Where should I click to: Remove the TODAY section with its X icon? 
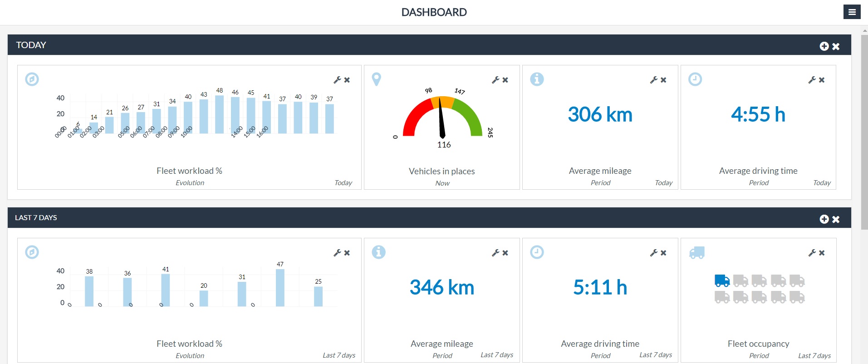point(836,46)
